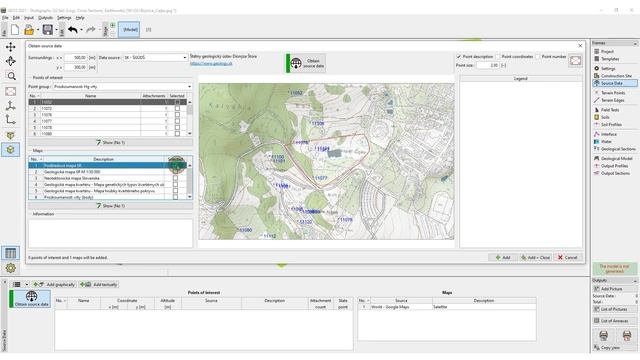
Task: Open the Geological Model frame
Action: tap(616, 158)
